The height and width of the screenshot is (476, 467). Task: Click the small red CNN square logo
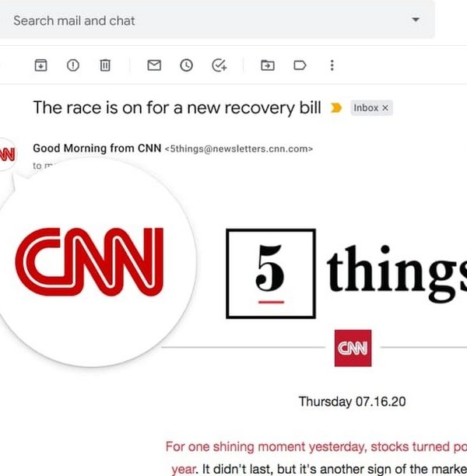pos(353,348)
